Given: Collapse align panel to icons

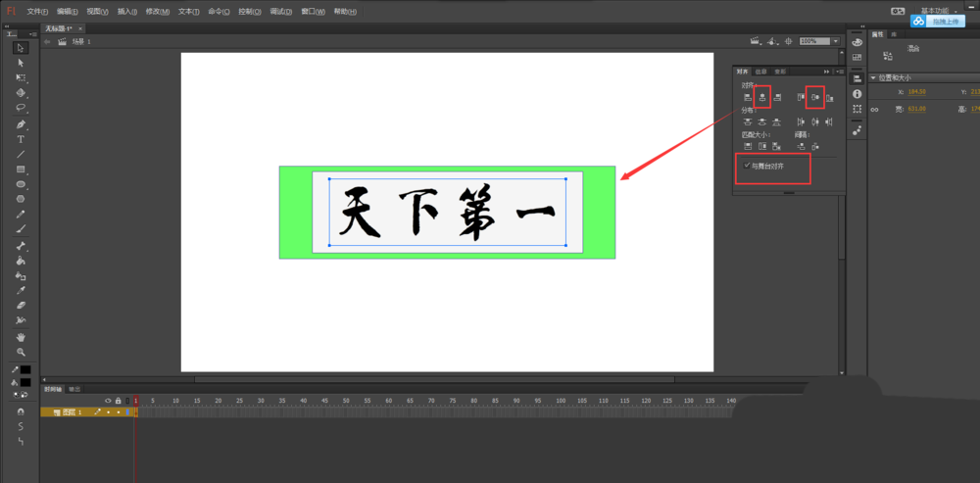Looking at the screenshot, I should point(827,72).
